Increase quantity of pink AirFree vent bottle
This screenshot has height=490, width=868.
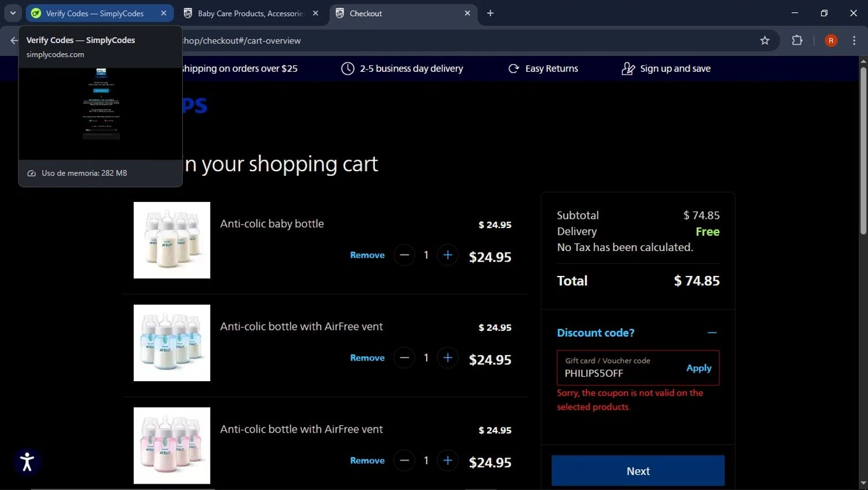tap(447, 460)
